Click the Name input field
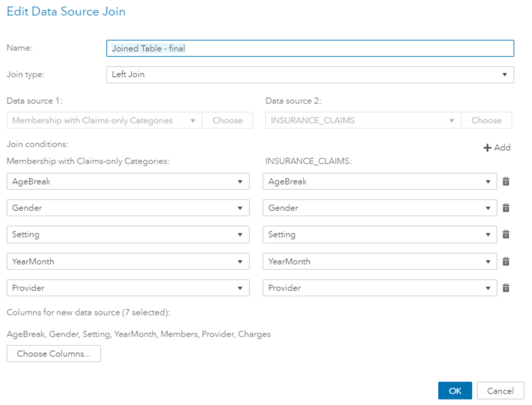532x405 pixels. pyautogui.click(x=310, y=48)
